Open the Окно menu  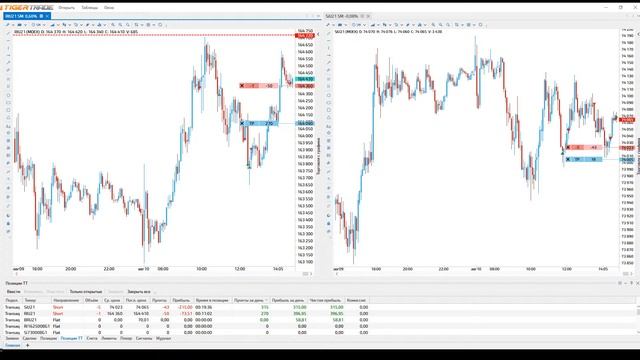[109, 8]
